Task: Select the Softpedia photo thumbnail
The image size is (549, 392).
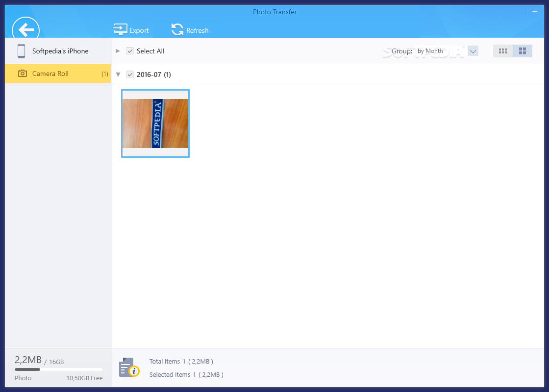Action: (155, 123)
